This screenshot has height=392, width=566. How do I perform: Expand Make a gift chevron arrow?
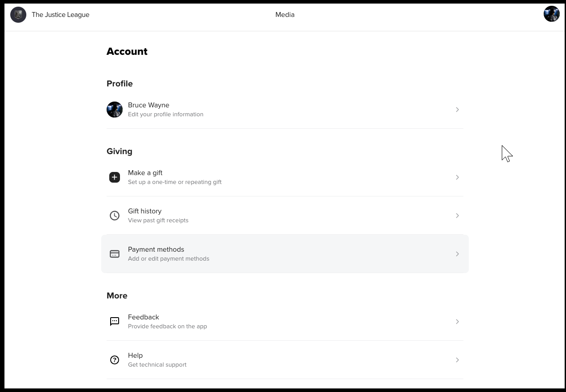coord(457,177)
